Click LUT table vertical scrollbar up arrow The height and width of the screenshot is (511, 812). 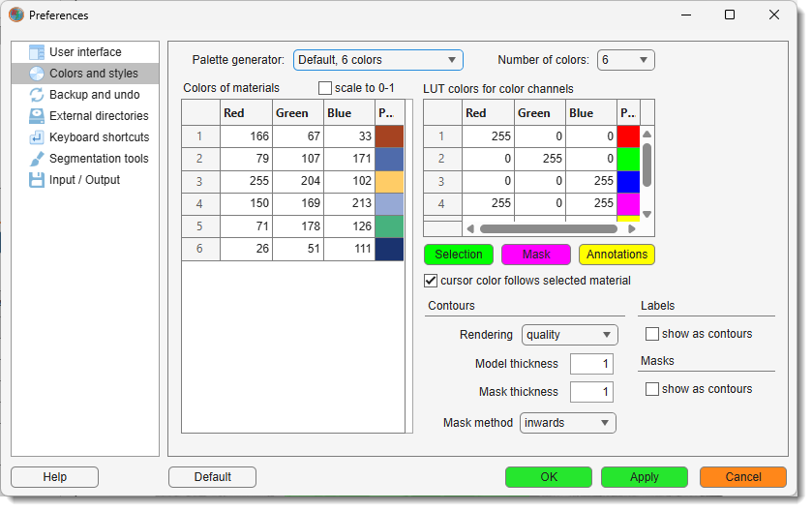pos(647,135)
